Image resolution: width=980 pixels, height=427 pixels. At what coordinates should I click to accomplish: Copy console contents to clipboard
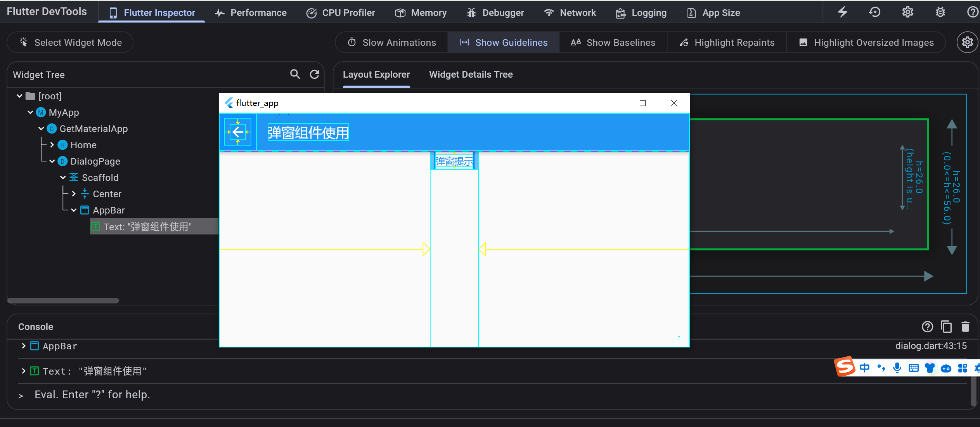pos(946,327)
